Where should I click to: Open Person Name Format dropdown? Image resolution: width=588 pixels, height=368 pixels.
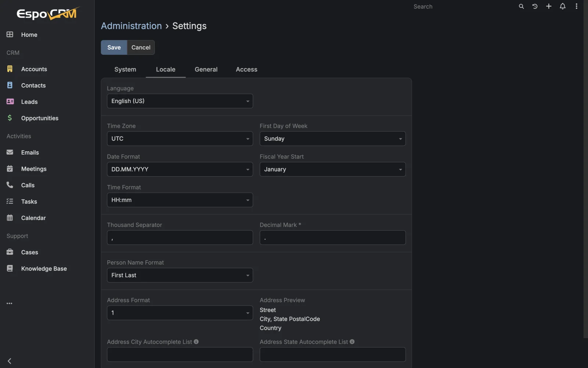click(x=180, y=275)
